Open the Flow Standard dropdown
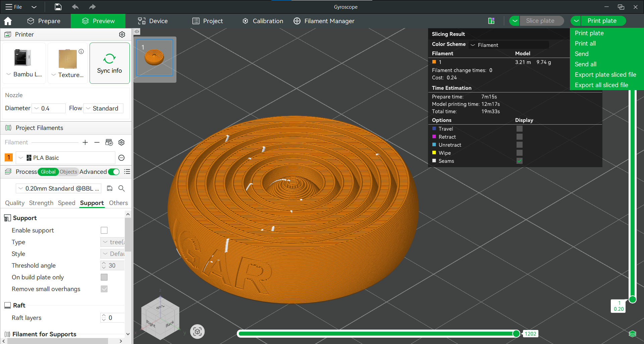 pos(103,108)
